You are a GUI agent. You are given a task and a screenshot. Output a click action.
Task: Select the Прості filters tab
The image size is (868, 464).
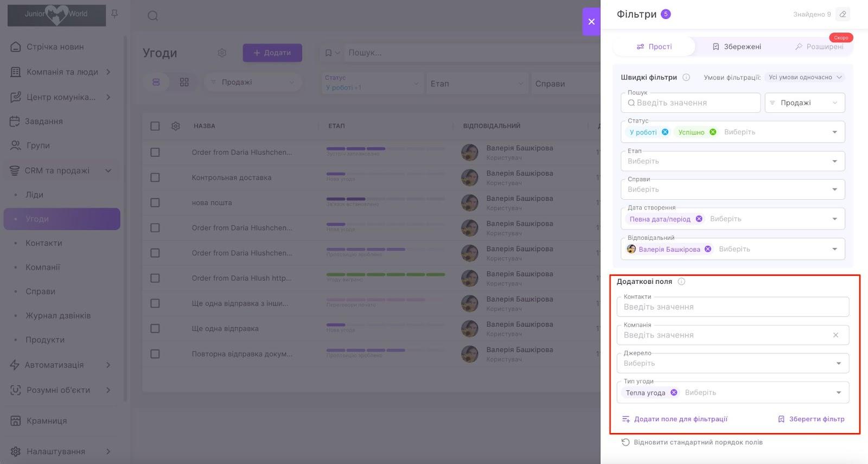tap(654, 47)
